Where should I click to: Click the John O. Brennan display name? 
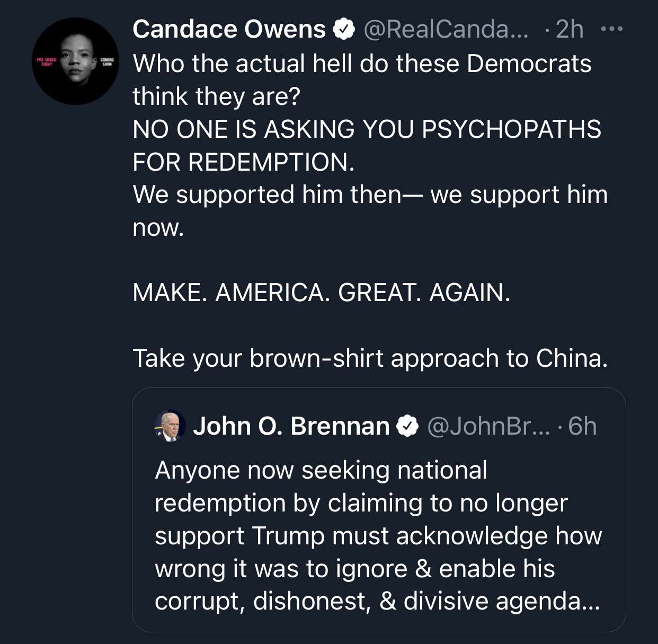pyautogui.click(x=291, y=426)
